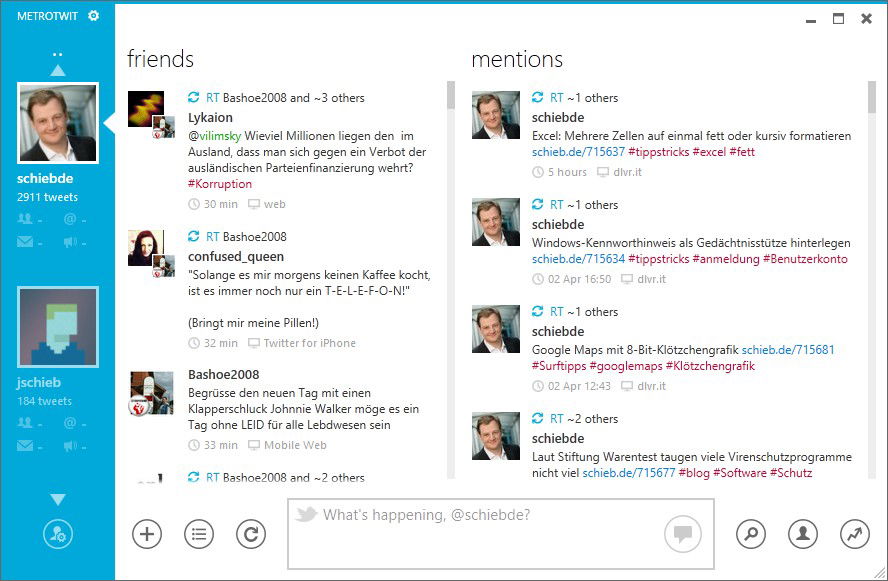Open #Benutzerkonto hashtag
This screenshot has height=581, width=888.
[x=805, y=259]
